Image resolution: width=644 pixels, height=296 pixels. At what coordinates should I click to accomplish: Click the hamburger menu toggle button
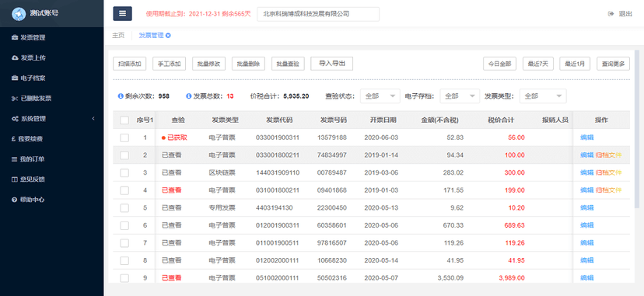click(122, 13)
